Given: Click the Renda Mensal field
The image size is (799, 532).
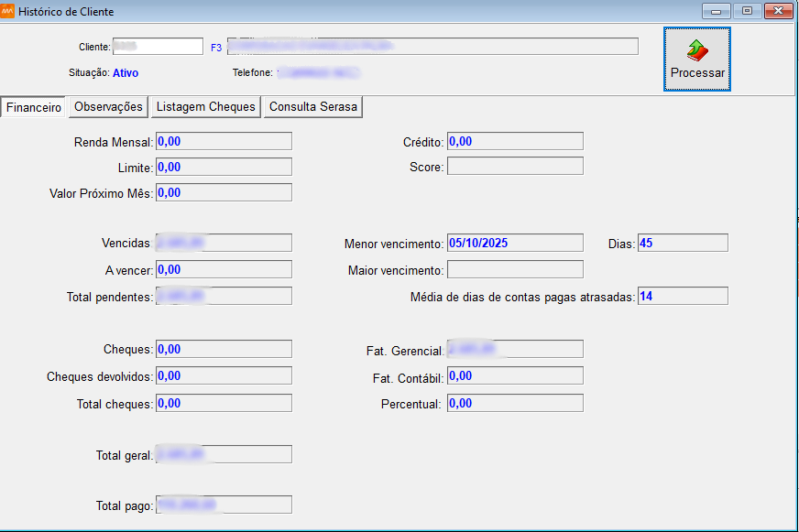Looking at the screenshot, I should pyautogui.click(x=224, y=141).
